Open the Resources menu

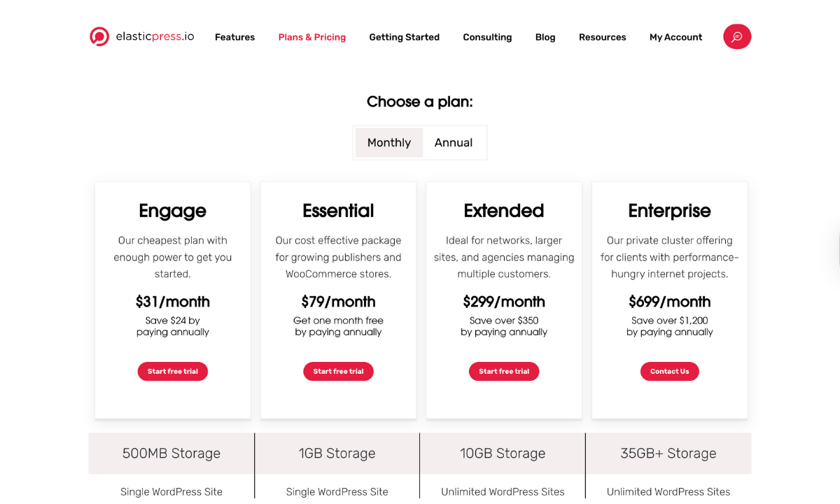(602, 37)
